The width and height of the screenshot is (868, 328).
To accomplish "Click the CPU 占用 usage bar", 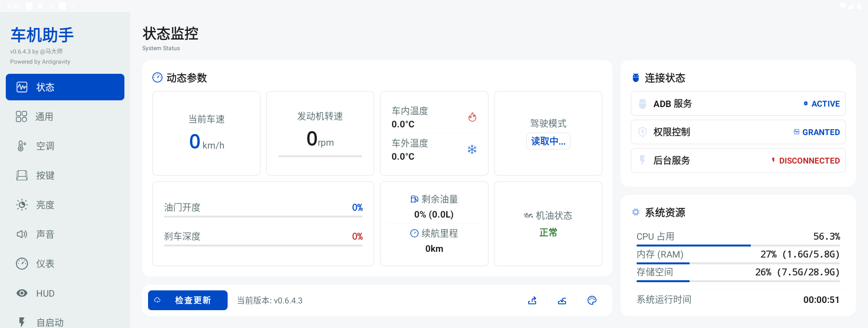I will click(738, 246).
